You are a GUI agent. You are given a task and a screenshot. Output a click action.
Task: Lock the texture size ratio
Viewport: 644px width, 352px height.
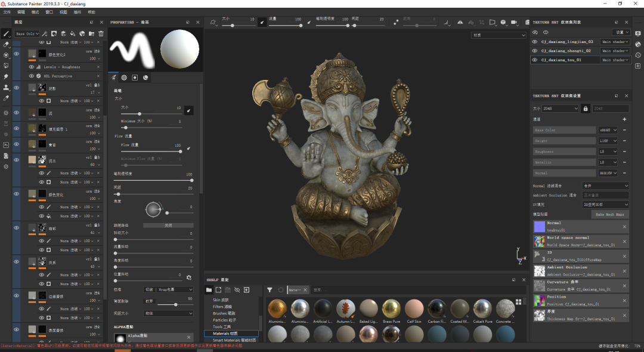pyautogui.click(x=586, y=109)
